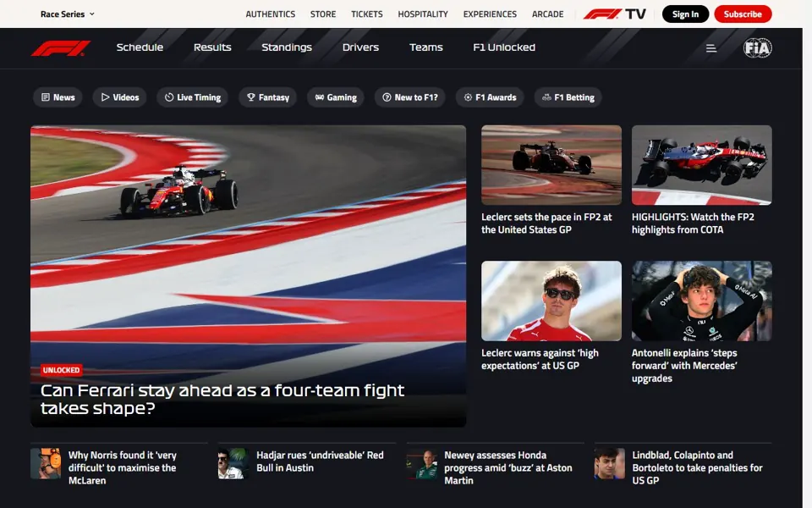Click the Lindblad story small thumbnail
Image resolution: width=812 pixels, height=508 pixels.
[x=610, y=463]
